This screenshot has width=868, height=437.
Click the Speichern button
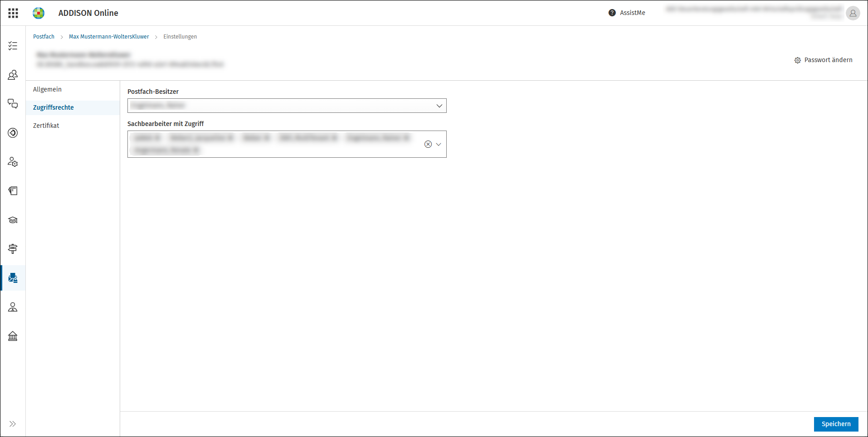click(836, 424)
